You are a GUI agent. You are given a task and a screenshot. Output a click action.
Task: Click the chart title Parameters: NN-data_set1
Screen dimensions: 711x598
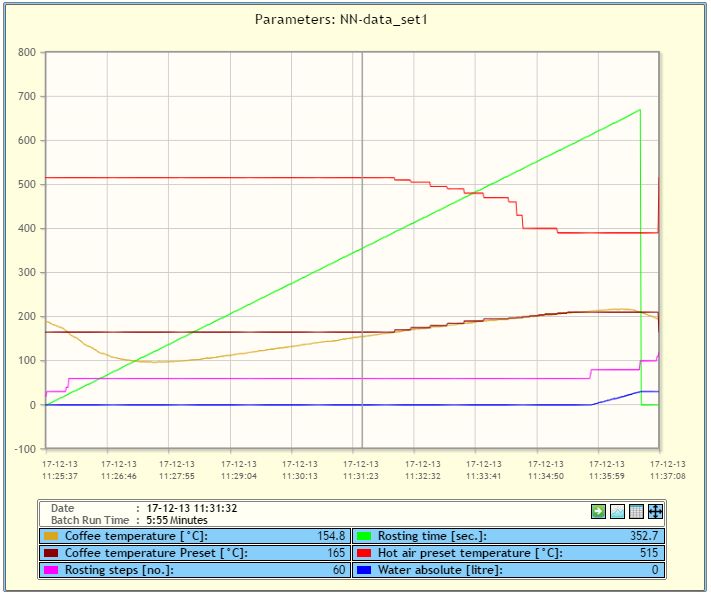click(341, 19)
